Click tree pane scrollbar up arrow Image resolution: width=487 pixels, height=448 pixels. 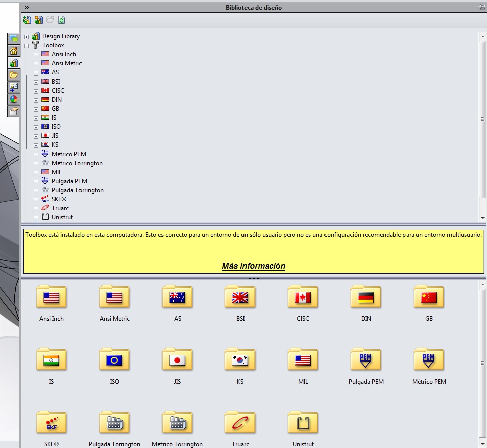(482, 36)
